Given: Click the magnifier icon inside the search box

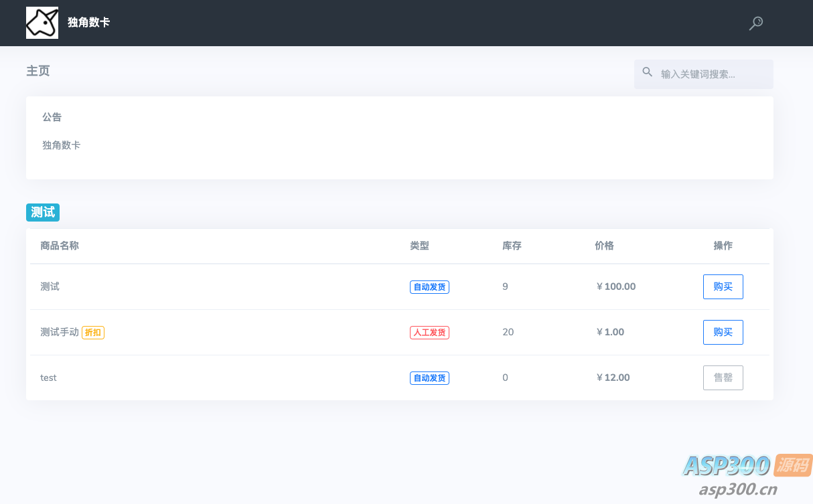Looking at the screenshot, I should click(x=647, y=72).
